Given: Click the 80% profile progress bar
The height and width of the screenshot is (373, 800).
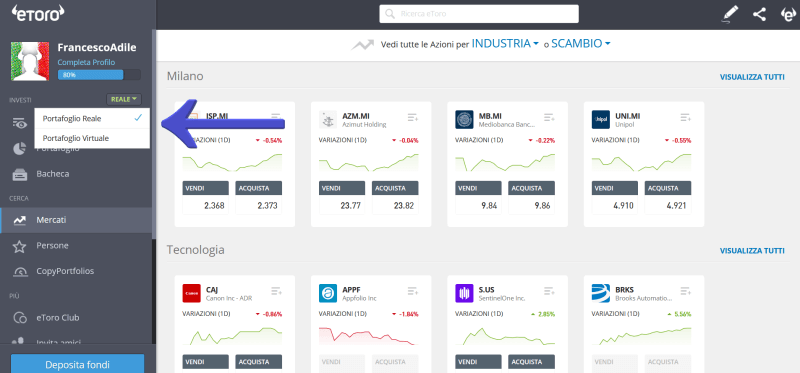Looking at the screenshot, I should (x=99, y=74).
